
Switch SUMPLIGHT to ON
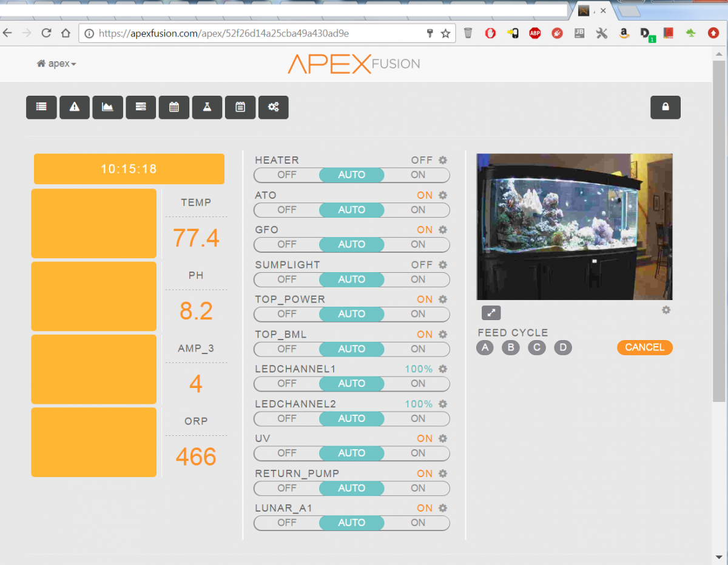pos(418,279)
